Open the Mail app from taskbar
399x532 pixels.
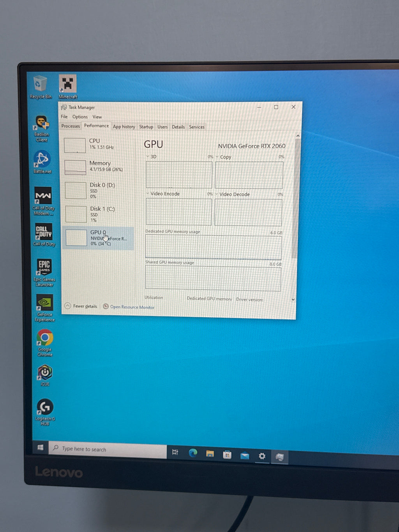[x=245, y=455]
